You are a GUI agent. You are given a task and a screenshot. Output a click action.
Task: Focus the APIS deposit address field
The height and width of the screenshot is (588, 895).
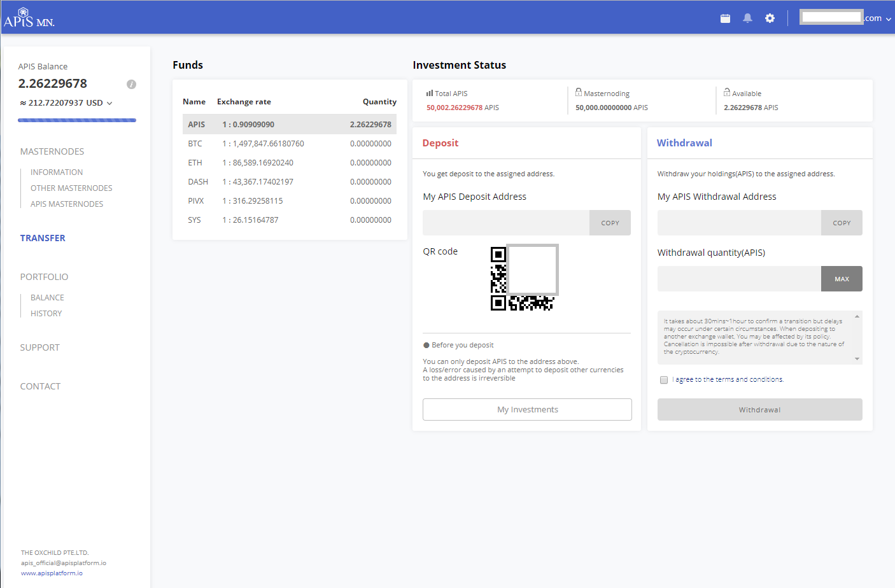pyautogui.click(x=506, y=223)
